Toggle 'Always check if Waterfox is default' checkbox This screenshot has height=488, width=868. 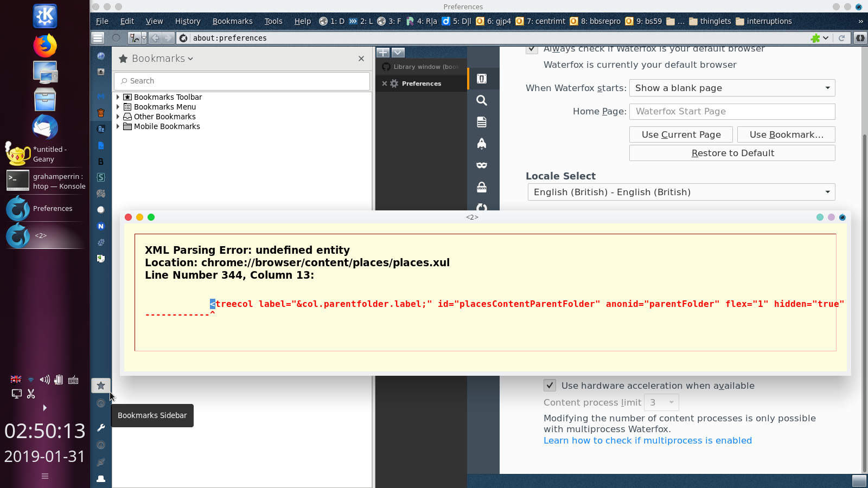(532, 49)
